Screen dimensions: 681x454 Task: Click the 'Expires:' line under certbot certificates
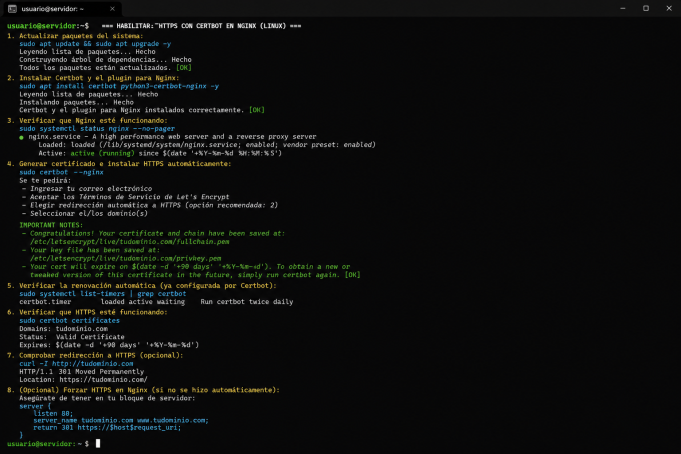pyautogui.click(x=109, y=345)
